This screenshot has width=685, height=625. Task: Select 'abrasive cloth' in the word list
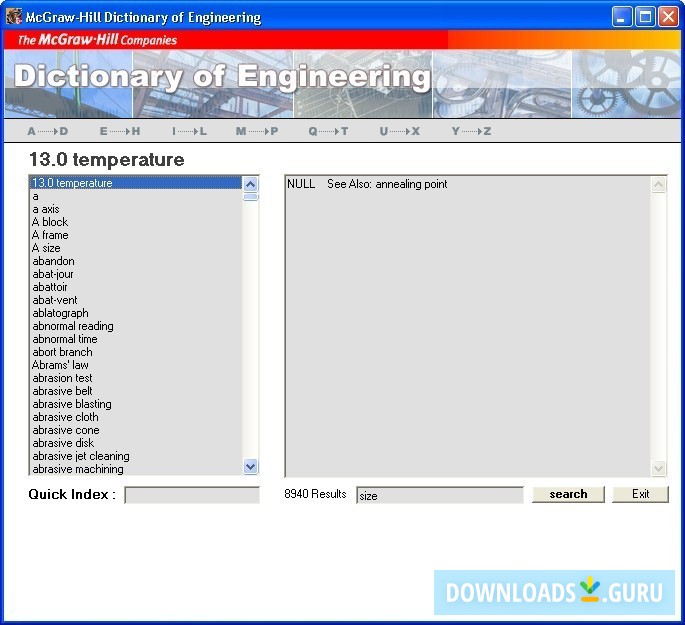coord(136,417)
